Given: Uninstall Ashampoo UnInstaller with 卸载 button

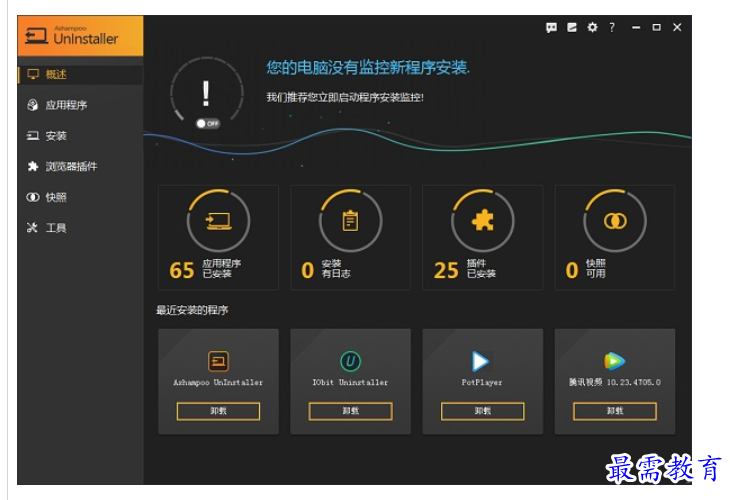Looking at the screenshot, I should click(x=218, y=412).
